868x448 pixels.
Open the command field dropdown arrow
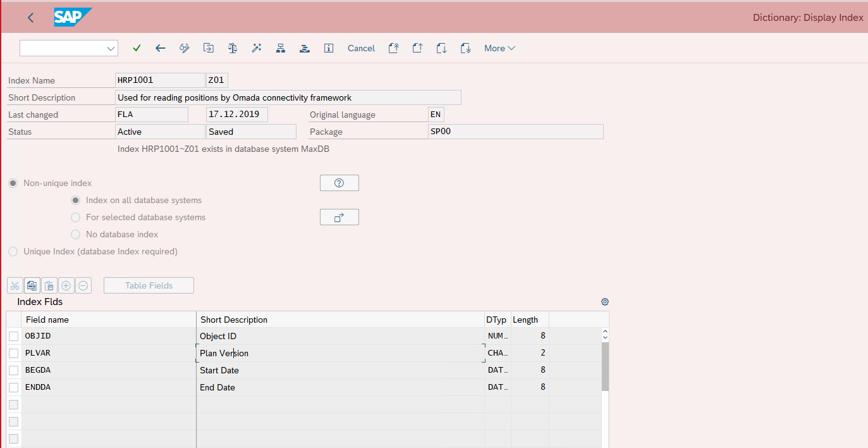[x=111, y=48]
